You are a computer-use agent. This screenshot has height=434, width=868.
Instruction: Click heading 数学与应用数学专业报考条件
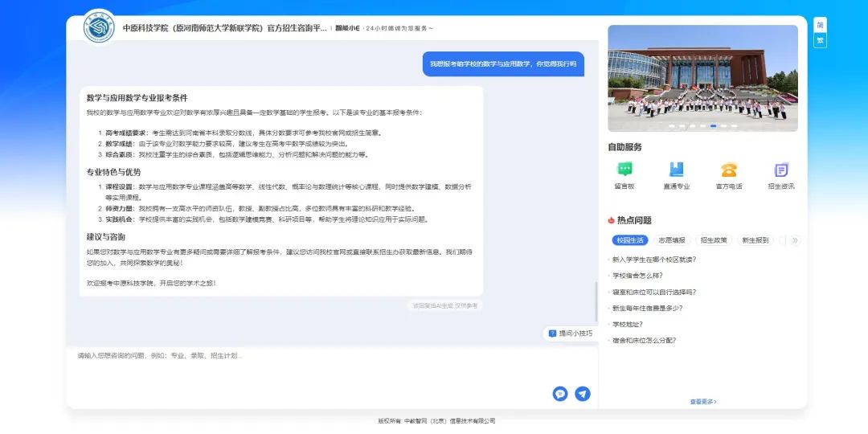(x=137, y=97)
